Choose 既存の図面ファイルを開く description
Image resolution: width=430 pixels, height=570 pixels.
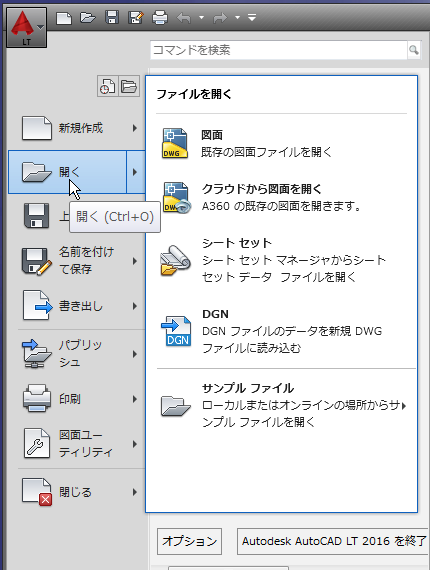point(266,152)
